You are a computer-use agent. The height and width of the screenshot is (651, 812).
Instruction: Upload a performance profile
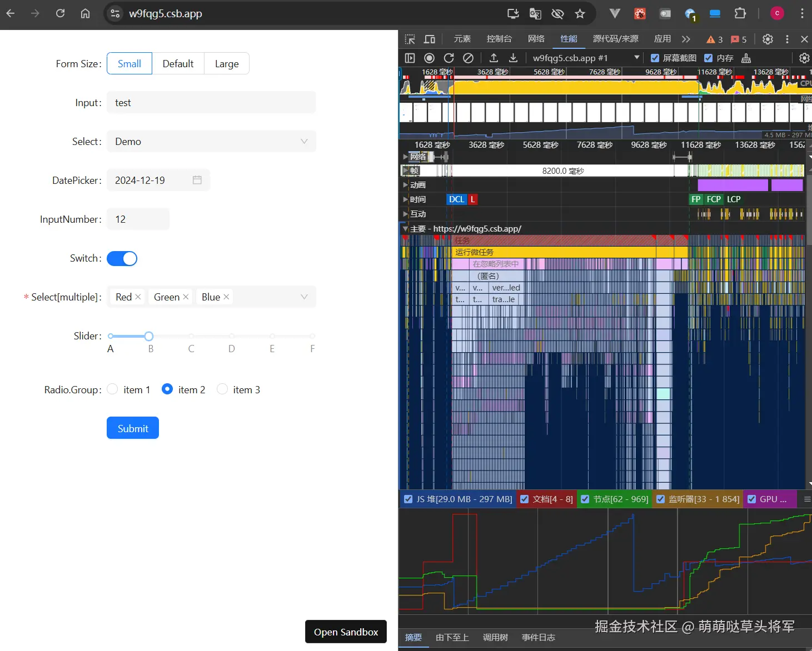coord(494,58)
